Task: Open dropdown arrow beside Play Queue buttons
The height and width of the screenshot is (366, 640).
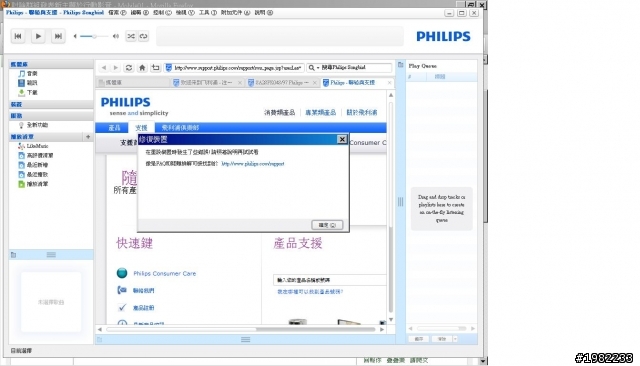Action: coord(455,339)
